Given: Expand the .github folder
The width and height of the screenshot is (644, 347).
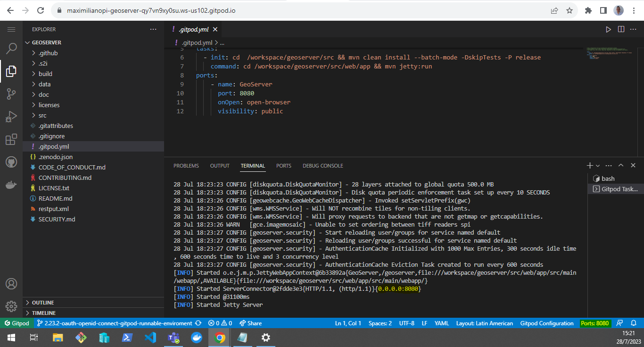Looking at the screenshot, I should [x=93, y=53].
